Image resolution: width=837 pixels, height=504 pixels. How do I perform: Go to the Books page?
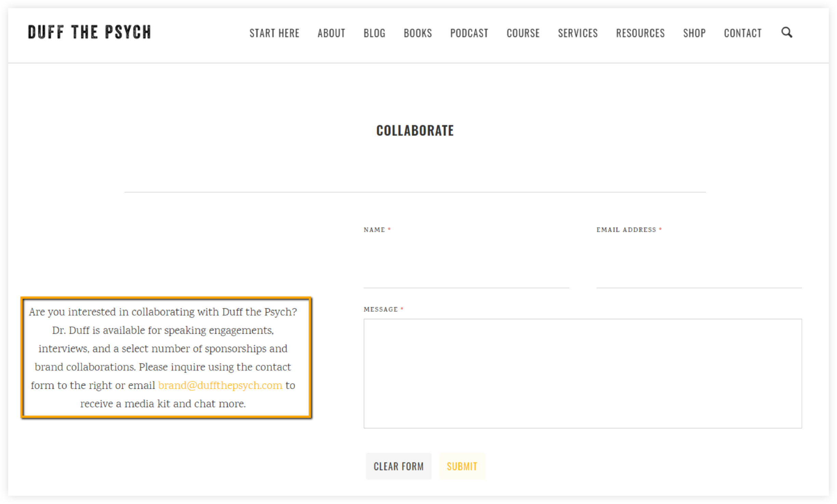pyautogui.click(x=418, y=33)
